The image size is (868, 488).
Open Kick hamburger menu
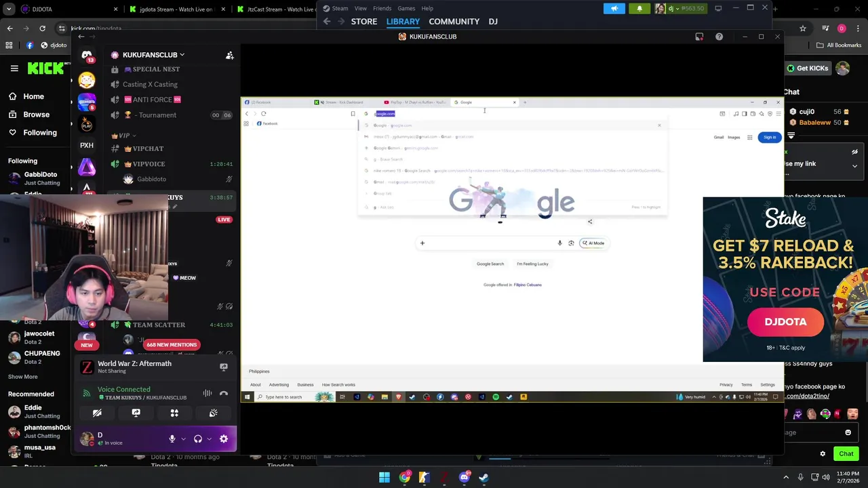tap(14, 68)
